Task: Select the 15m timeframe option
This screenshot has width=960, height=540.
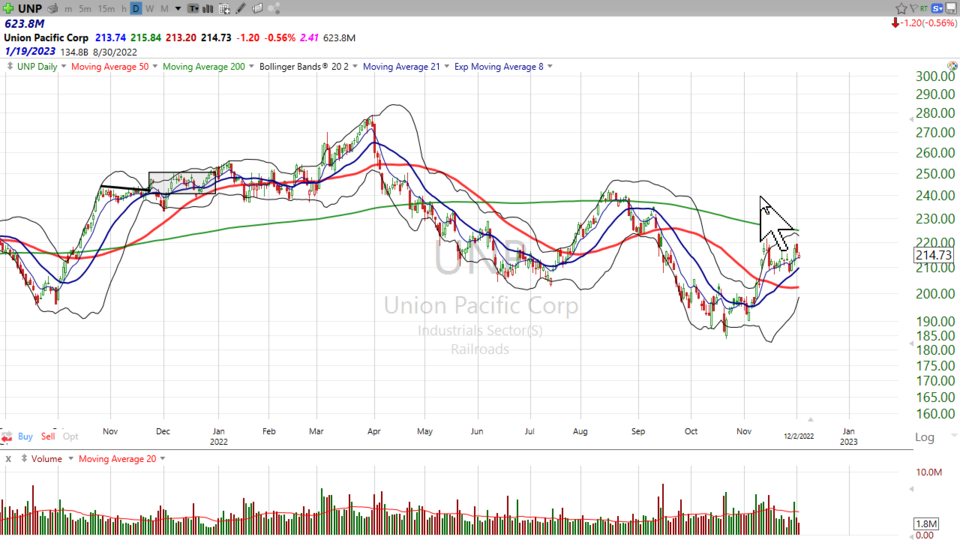Action: click(x=106, y=9)
